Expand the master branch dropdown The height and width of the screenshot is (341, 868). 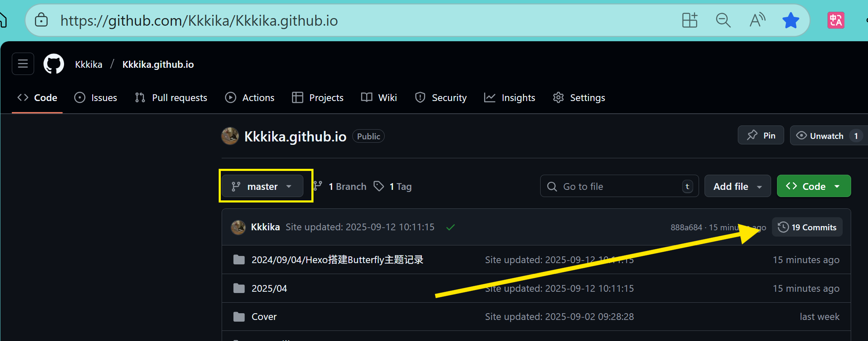click(x=262, y=186)
